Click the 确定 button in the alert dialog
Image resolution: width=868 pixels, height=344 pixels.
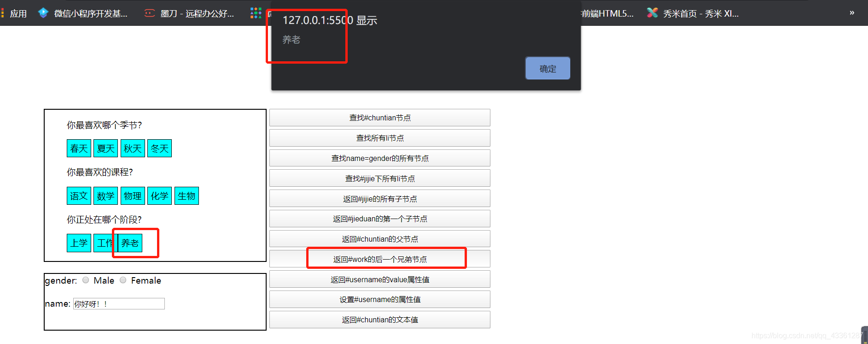click(548, 68)
